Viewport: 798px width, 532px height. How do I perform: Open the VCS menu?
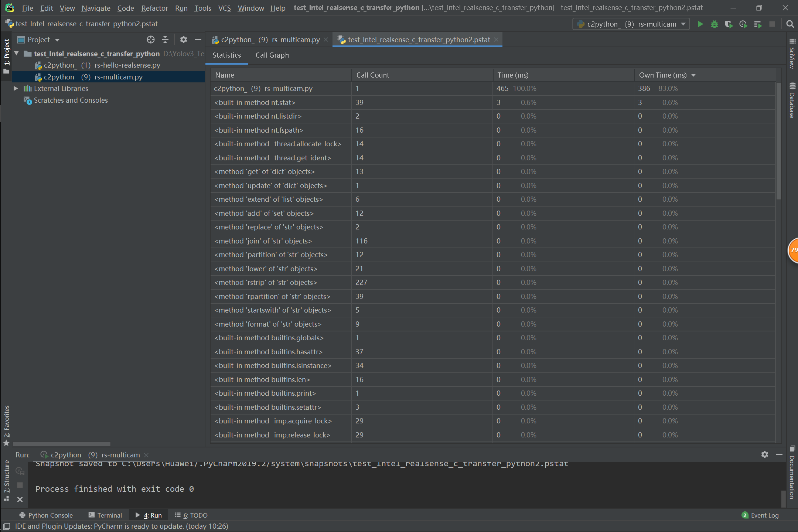224,8
